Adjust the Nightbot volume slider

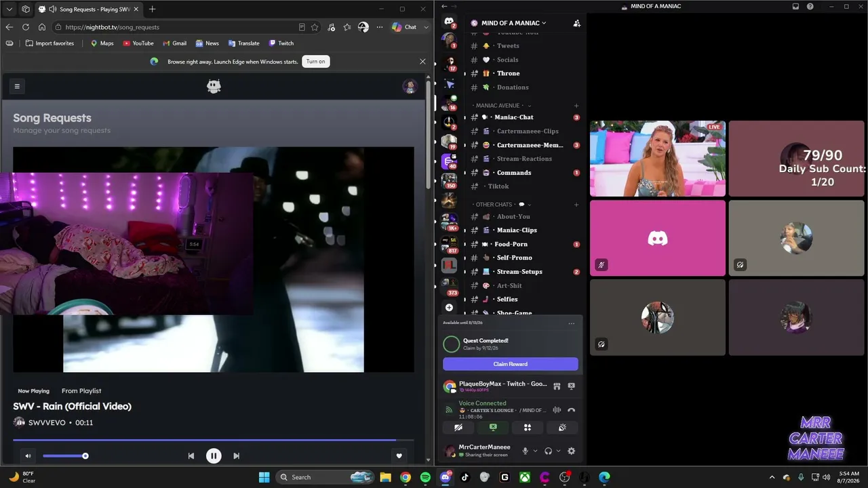64,456
